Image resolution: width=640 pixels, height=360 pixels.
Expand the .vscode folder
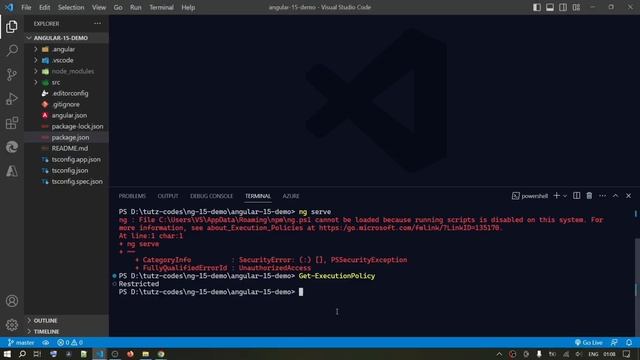coord(67,60)
